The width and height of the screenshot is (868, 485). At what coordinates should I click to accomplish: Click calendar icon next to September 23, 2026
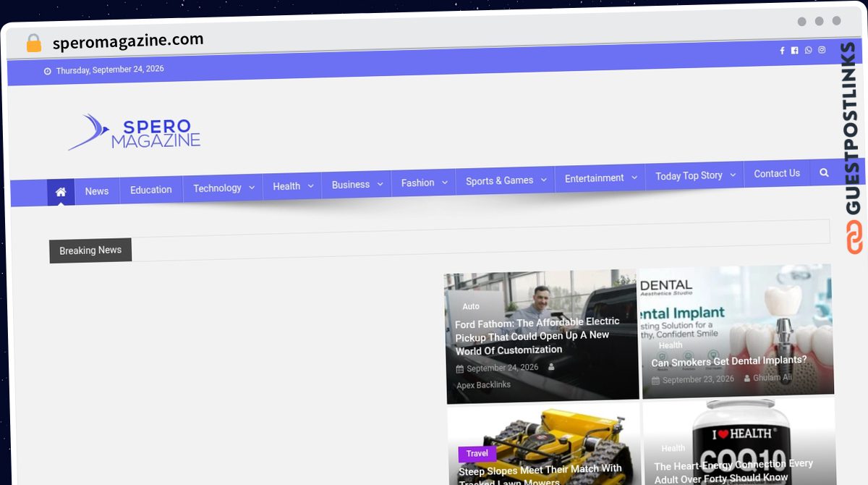655,381
